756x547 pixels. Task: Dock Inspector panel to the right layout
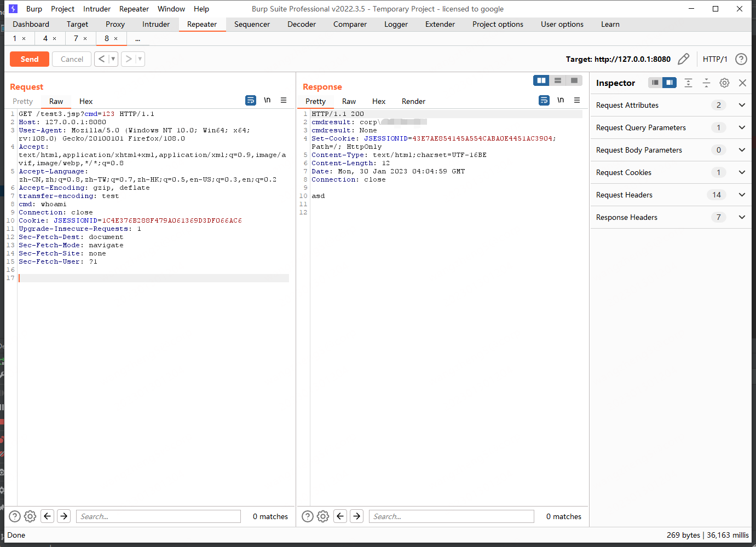(669, 83)
